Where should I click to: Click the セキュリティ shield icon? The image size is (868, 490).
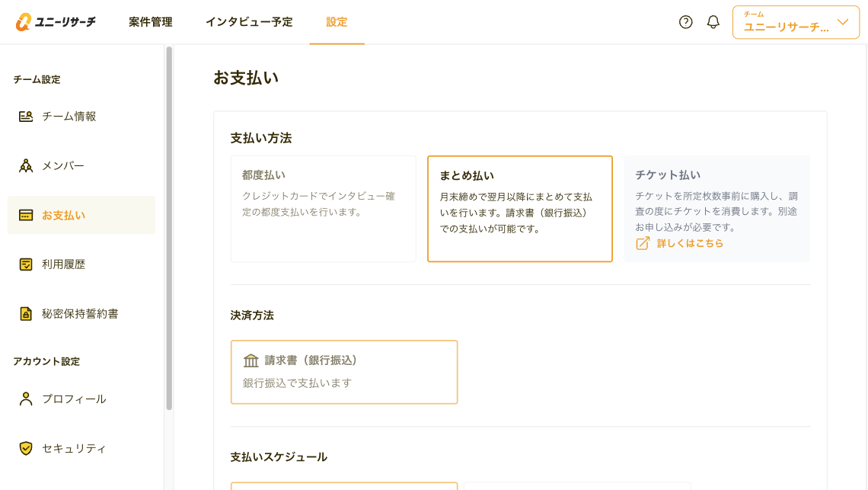[26, 448]
